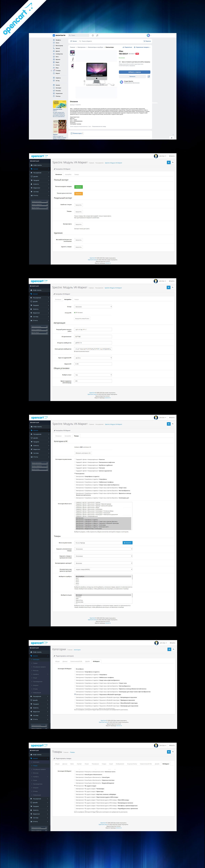The height and width of the screenshot is (868, 205).
Task: Click blue save icon on Настройки tab screen
Action: coord(168,288)
